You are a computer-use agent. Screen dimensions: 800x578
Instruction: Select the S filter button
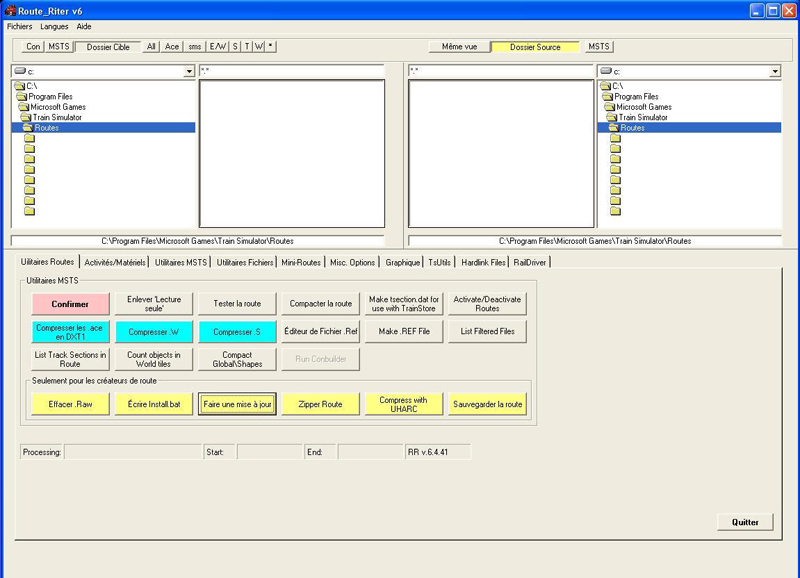pos(235,46)
